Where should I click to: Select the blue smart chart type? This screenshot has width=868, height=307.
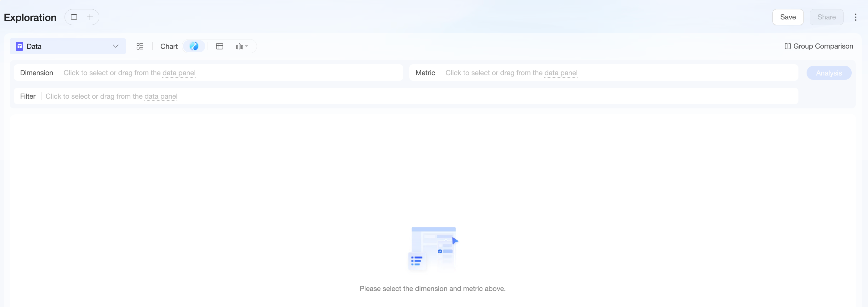(194, 46)
